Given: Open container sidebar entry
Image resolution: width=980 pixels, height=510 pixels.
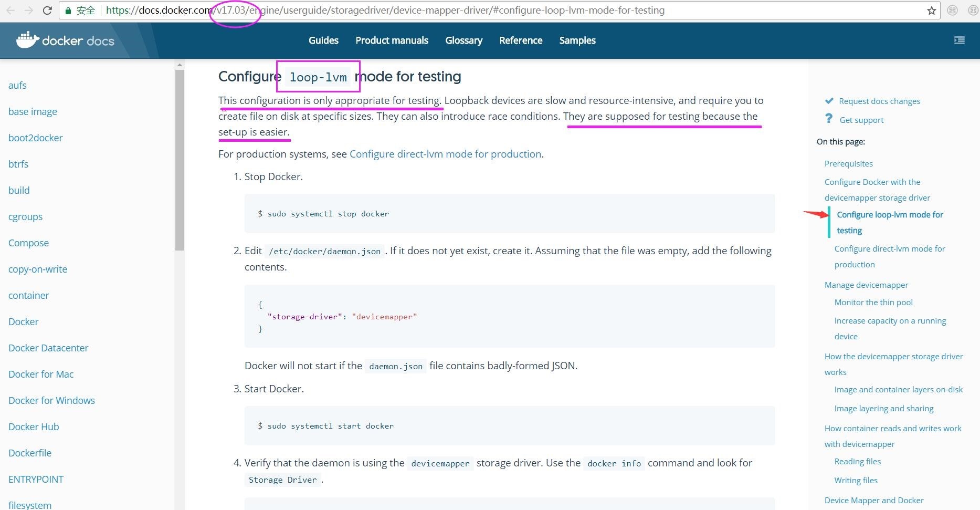Looking at the screenshot, I should 28,295.
